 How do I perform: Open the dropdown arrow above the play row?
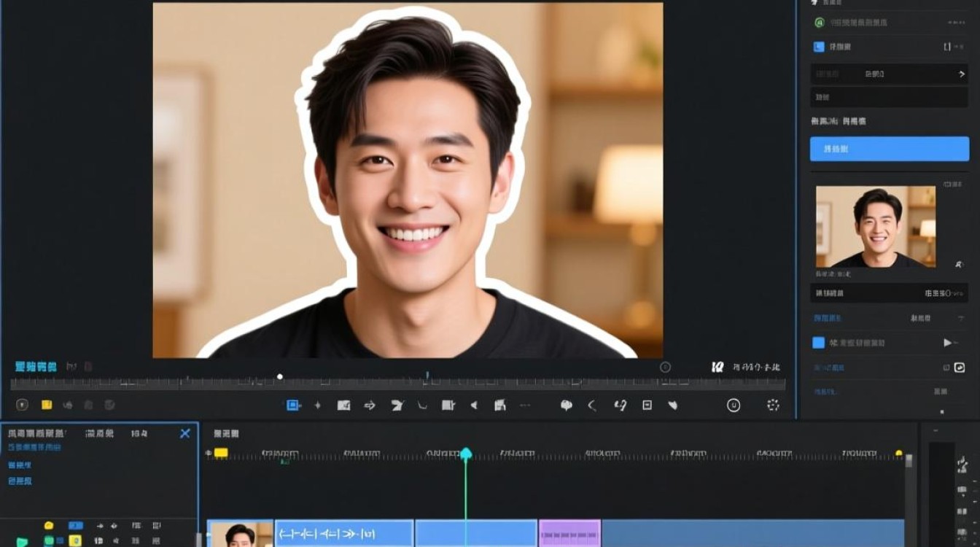pos(960,318)
